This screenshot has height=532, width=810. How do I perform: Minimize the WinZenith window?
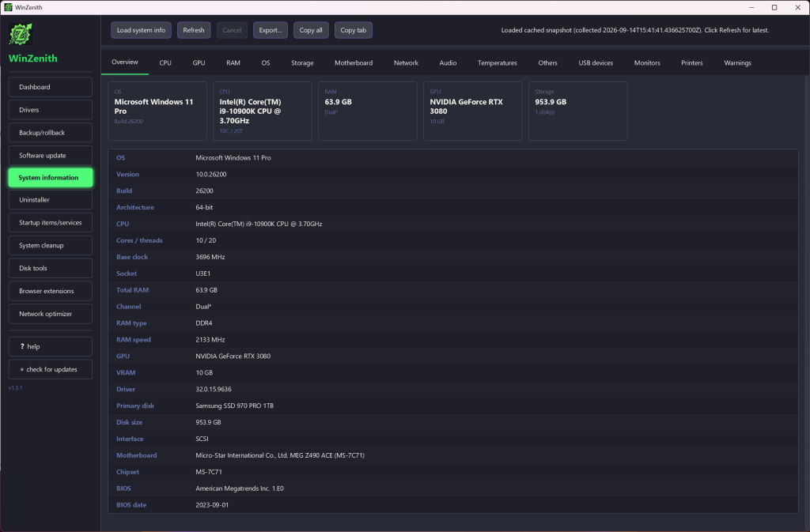tap(751, 7)
